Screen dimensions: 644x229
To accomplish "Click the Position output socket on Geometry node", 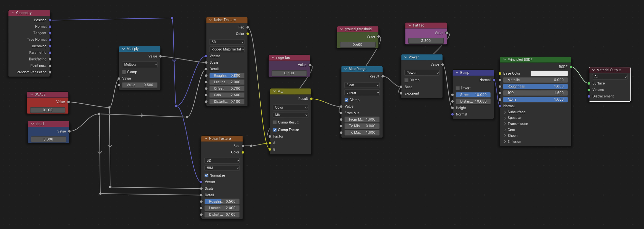I will [x=50, y=20].
